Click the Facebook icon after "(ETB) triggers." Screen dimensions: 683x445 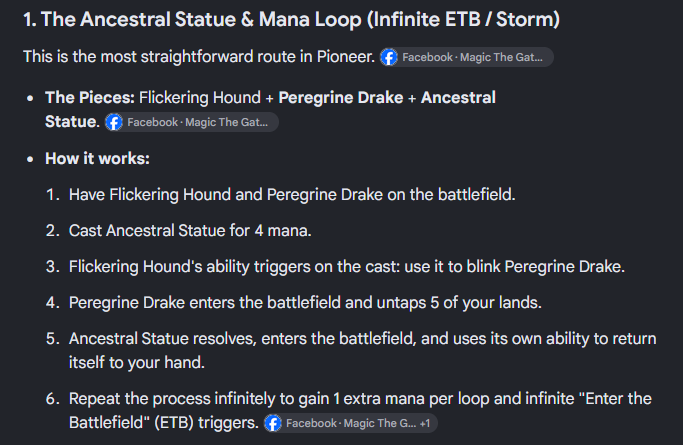(x=273, y=423)
